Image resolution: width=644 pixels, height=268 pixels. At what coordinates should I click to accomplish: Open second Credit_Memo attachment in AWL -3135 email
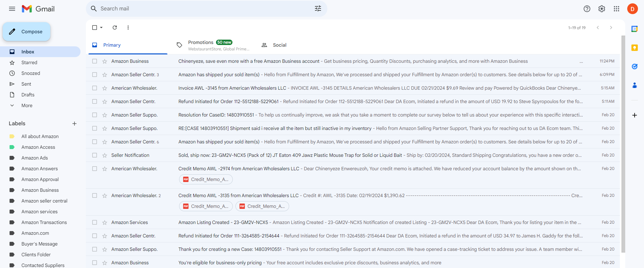click(262, 206)
